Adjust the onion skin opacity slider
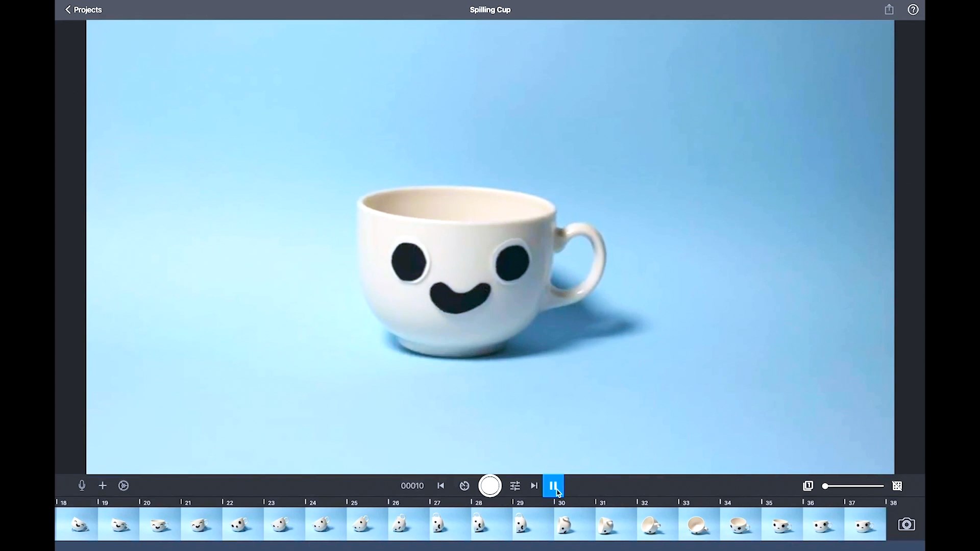 825,486
